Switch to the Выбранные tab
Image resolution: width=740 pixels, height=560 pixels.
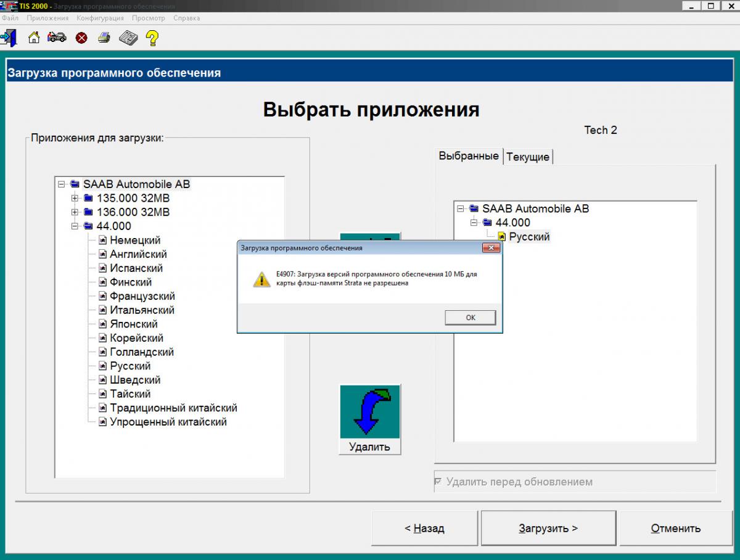click(469, 155)
